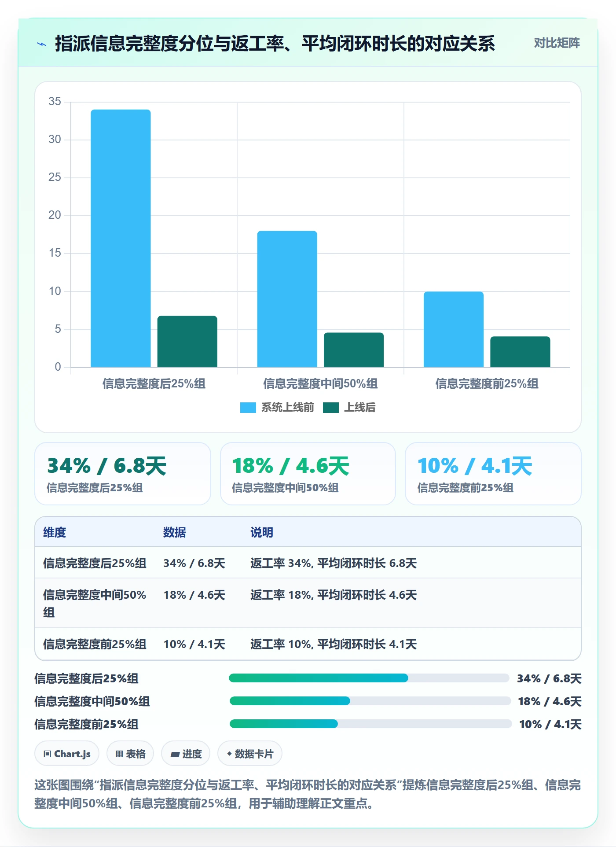This screenshot has height=847, width=616.
Task: Click the y-axis tick label 35
Action: [x=55, y=102]
